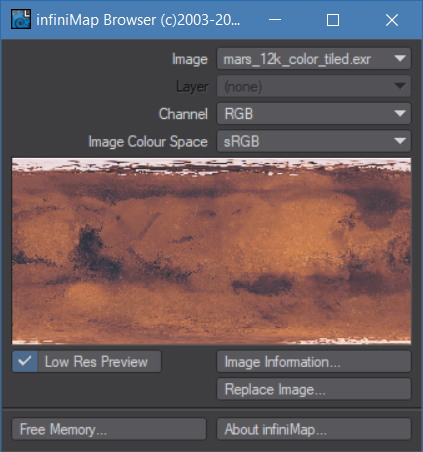Click the Replace Image button
423x452 pixels.
click(314, 389)
